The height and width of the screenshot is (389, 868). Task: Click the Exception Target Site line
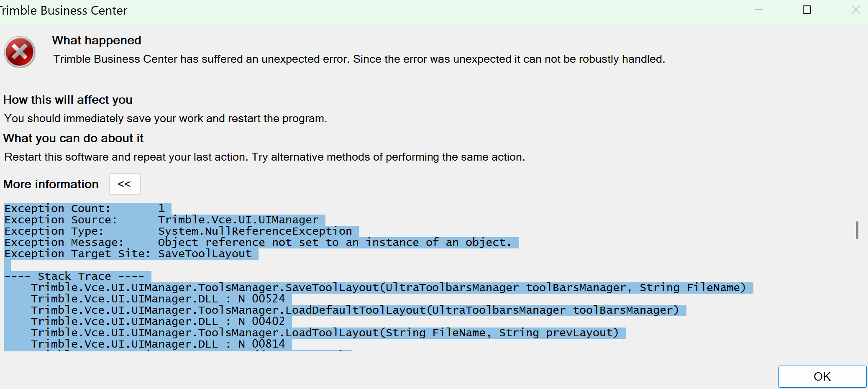coord(128,254)
